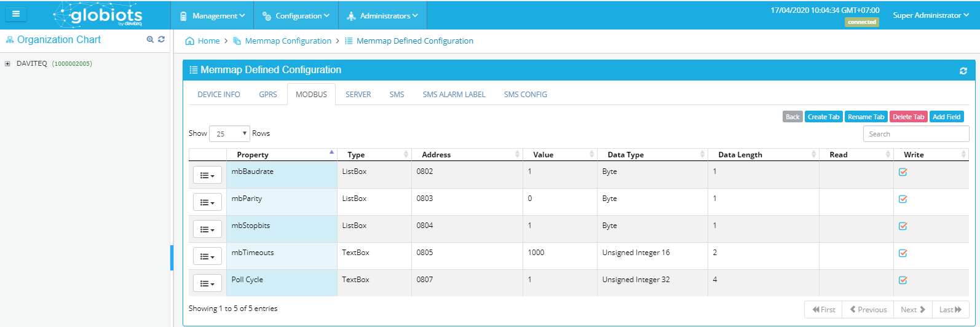The image size is (980, 327).
Task: Click the Add Field button
Action: [946, 117]
